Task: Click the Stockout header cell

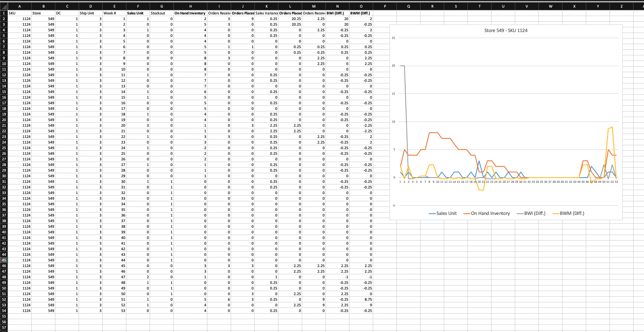Action: click(162, 13)
